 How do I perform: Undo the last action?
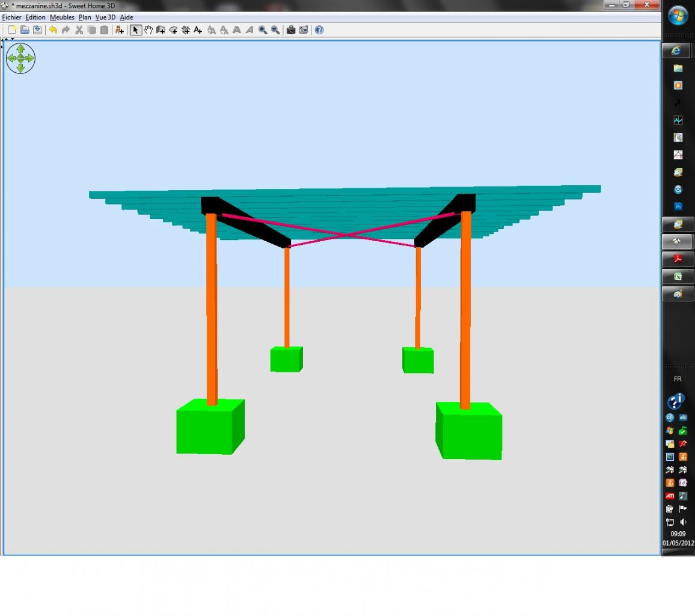[x=53, y=29]
